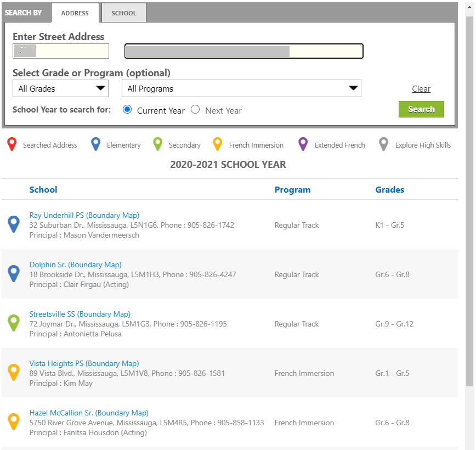Click the green pin beside Streetsville SS

click(x=14, y=323)
